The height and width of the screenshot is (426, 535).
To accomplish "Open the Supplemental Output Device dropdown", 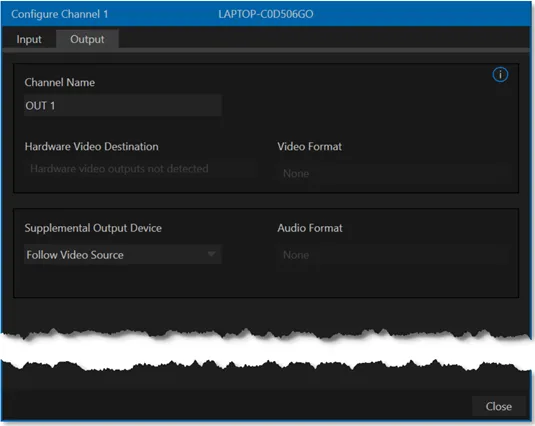I will click(x=123, y=254).
